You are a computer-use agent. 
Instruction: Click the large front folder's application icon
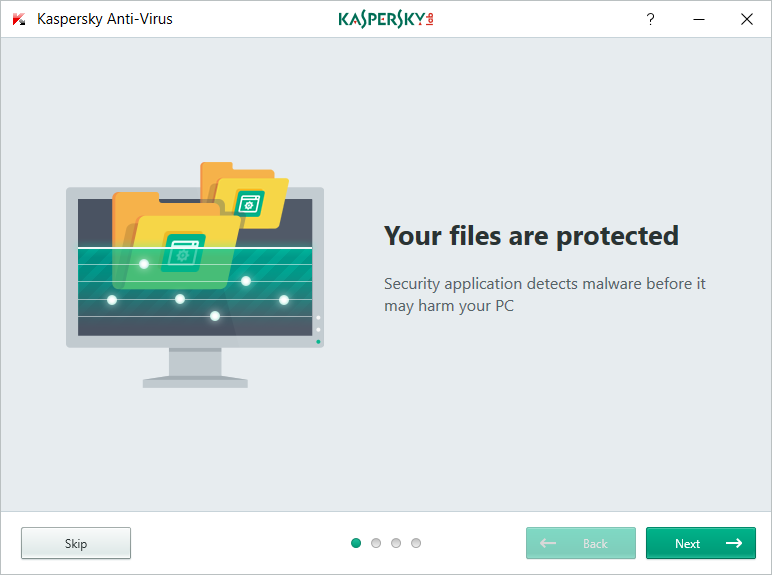coord(183,254)
